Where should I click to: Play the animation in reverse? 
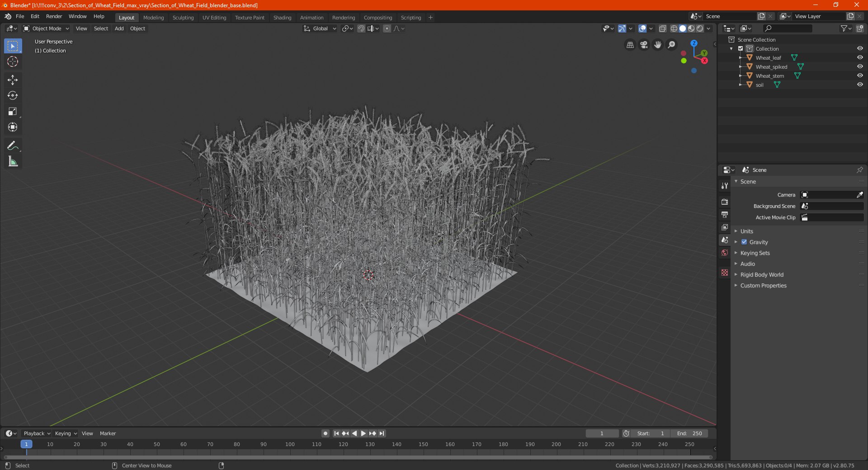(x=354, y=433)
